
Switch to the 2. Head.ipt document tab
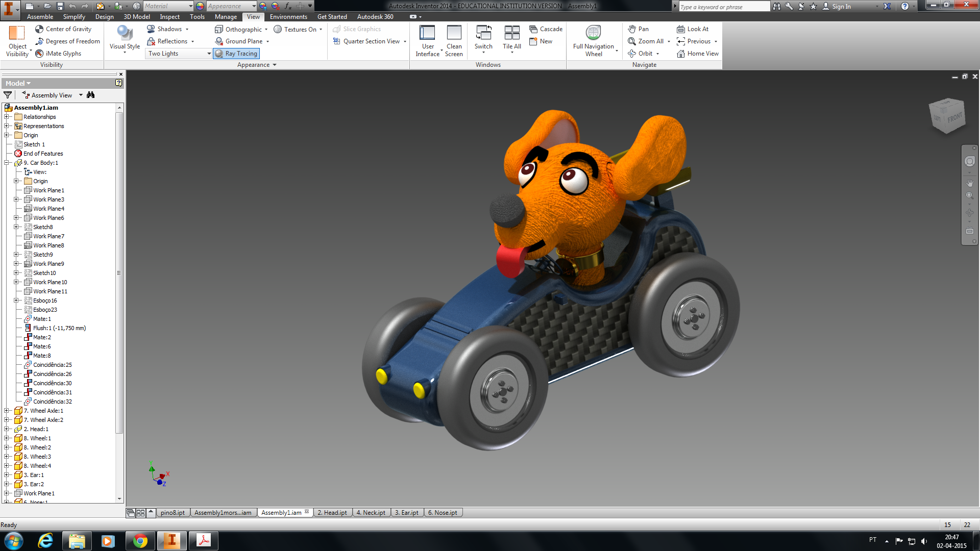332,513
